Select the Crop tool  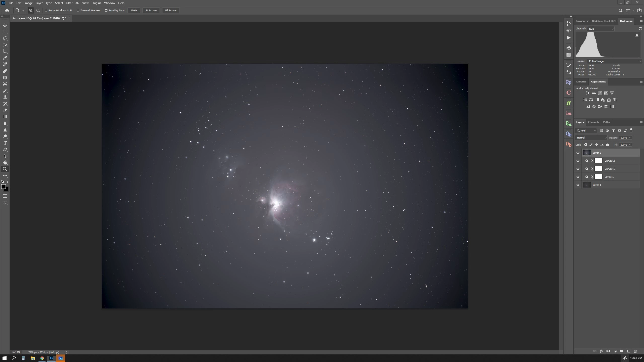click(x=5, y=51)
